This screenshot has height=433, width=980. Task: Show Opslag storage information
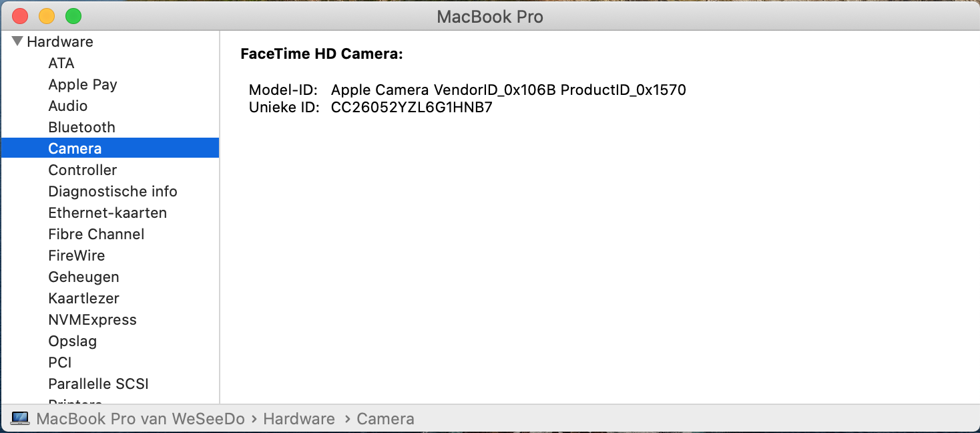(x=73, y=341)
